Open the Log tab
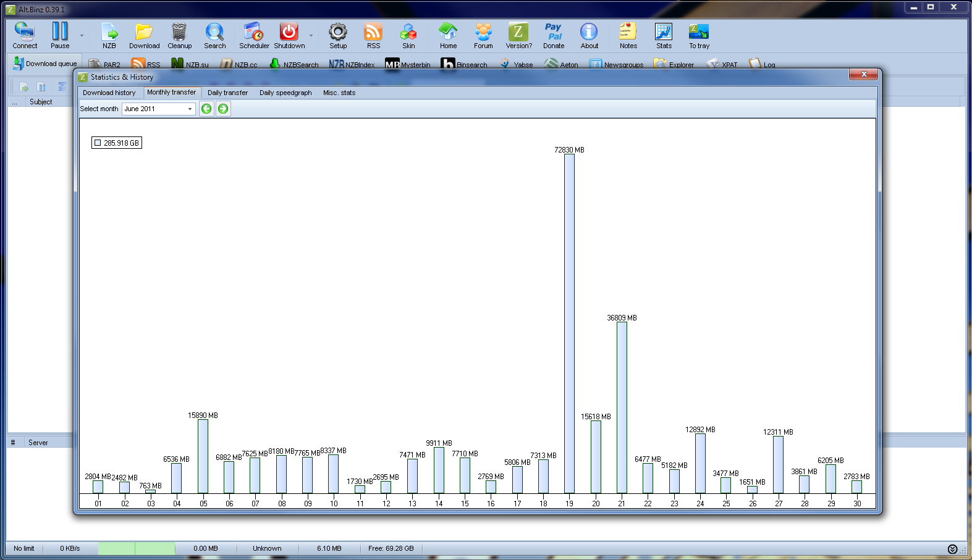972x560 pixels. click(x=761, y=64)
